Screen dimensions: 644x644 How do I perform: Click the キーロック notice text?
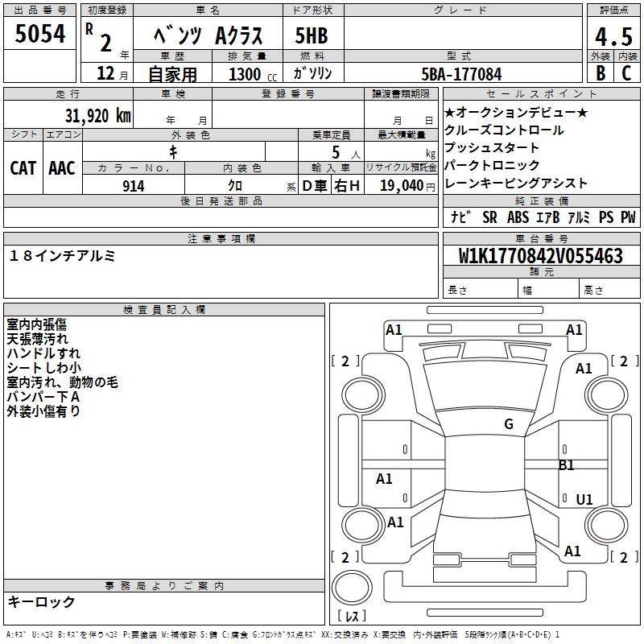tap(41, 601)
